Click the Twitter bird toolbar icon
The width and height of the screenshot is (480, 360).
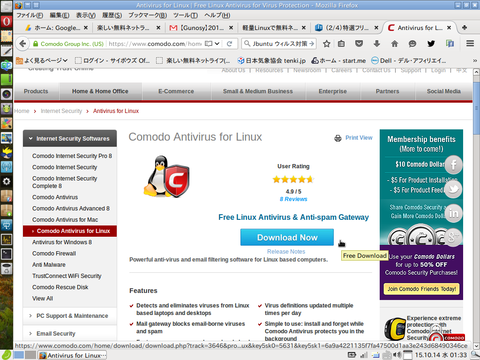pyautogui.click(x=431, y=44)
